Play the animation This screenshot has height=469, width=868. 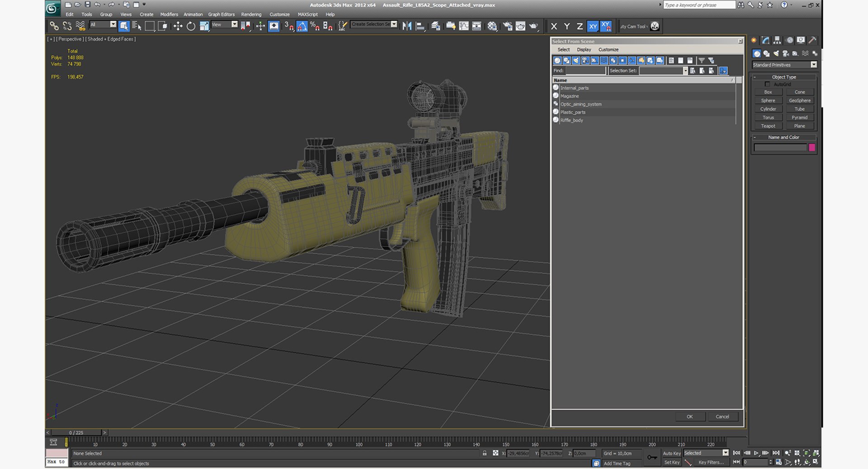[756, 453]
